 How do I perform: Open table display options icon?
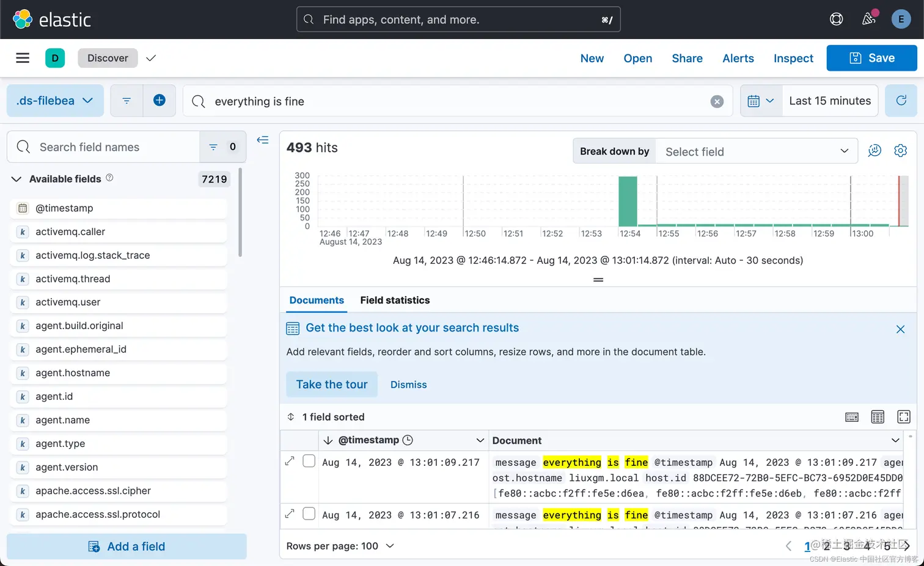click(x=878, y=417)
